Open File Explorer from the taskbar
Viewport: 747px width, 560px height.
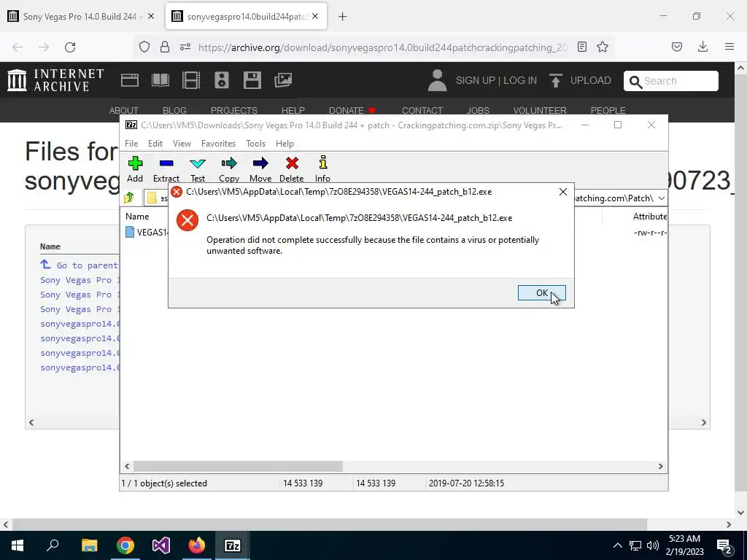[89, 545]
